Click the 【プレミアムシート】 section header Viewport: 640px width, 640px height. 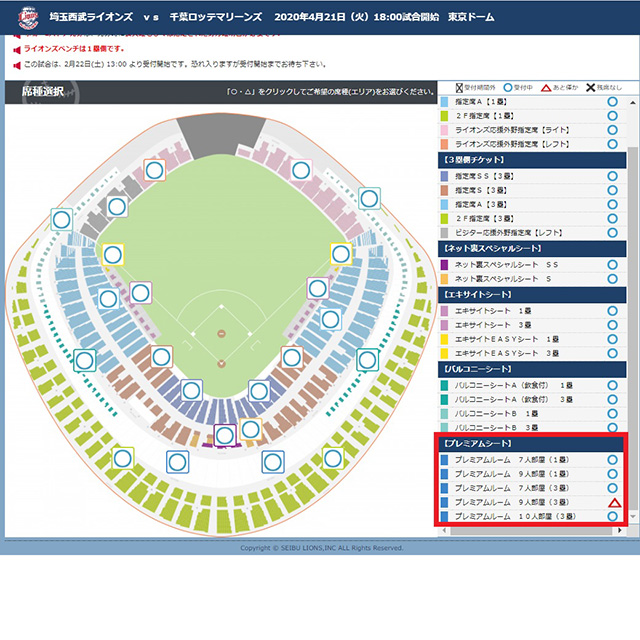[x=530, y=443]
